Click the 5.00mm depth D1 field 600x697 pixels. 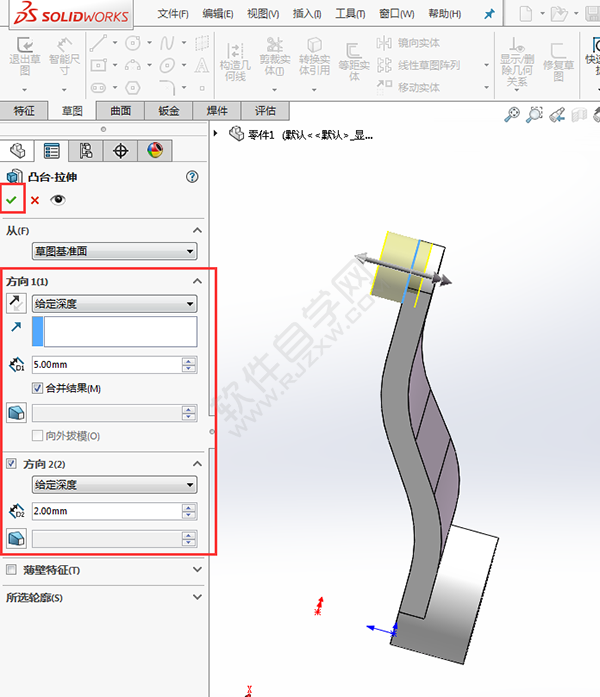click(107, 365)
